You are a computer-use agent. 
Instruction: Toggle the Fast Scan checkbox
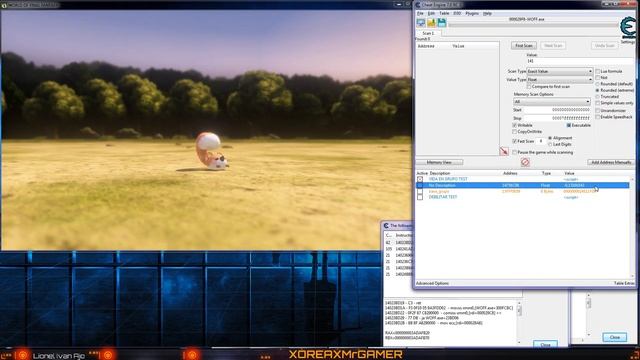point(515,141)
